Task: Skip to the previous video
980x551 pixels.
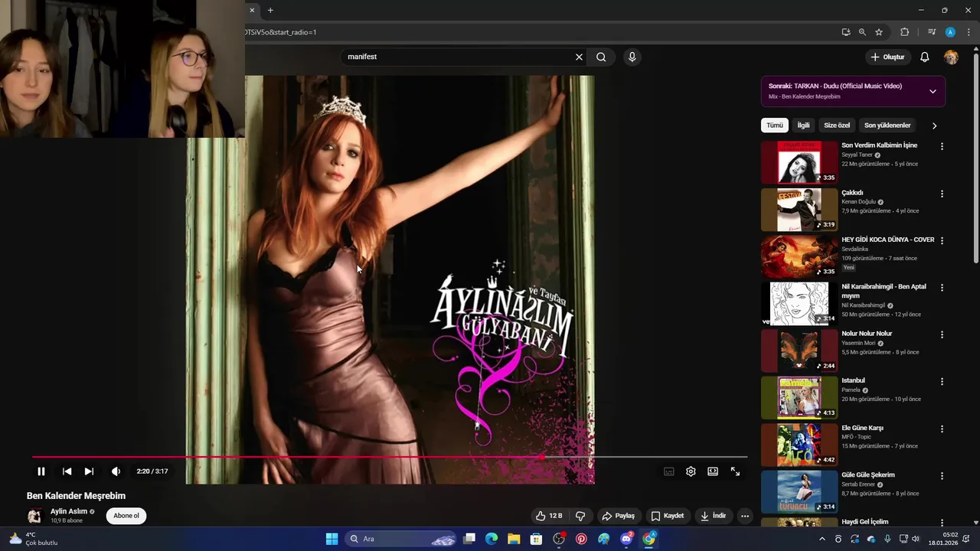Action: (67, 471)
